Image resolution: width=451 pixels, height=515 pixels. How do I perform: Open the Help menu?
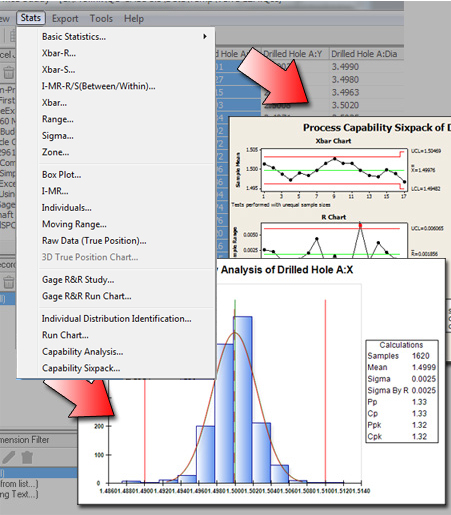click(134, 18)
